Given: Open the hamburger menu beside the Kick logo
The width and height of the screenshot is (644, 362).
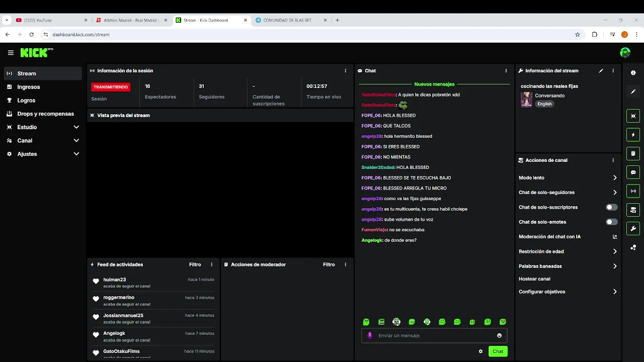Looking at the screenshot, I should [11, 53].
